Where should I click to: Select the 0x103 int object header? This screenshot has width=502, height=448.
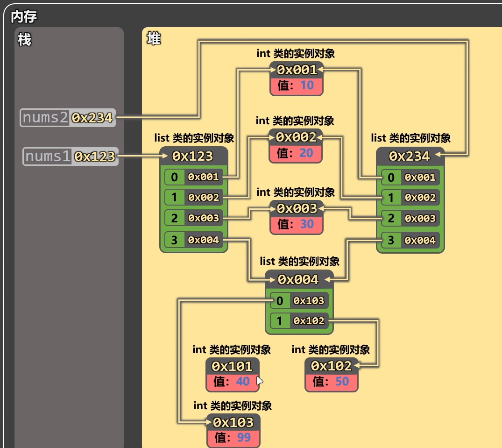point(233,422)
